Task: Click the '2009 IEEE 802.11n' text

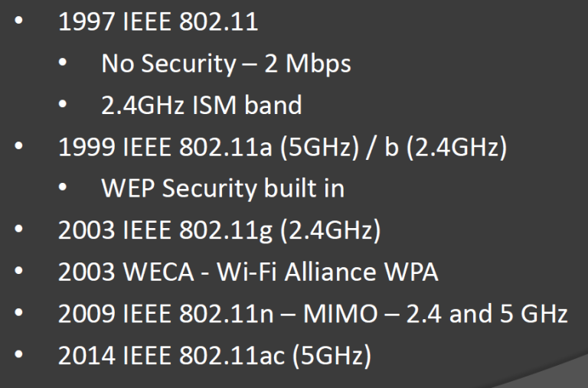Action: click(x=165, y=314)
